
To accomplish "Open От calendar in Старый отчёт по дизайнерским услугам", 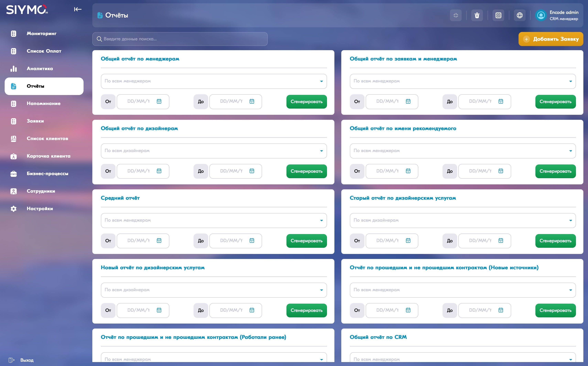I will 408,240.
